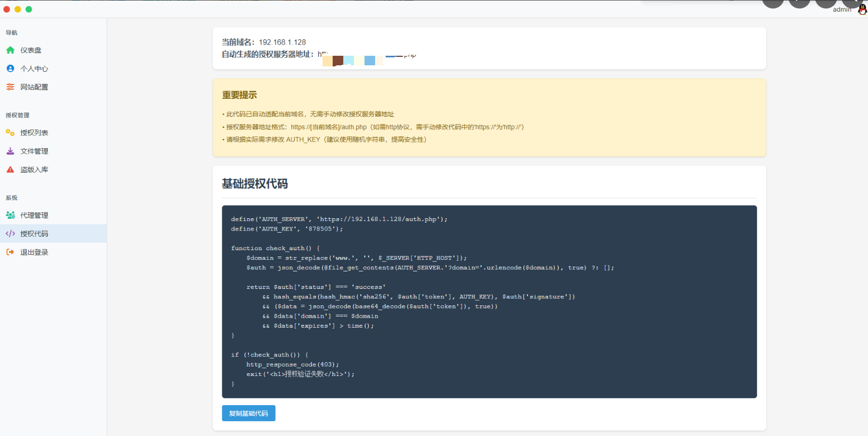
Task: Go to the 网站配置 page
Action: click(x=34, y=87)
